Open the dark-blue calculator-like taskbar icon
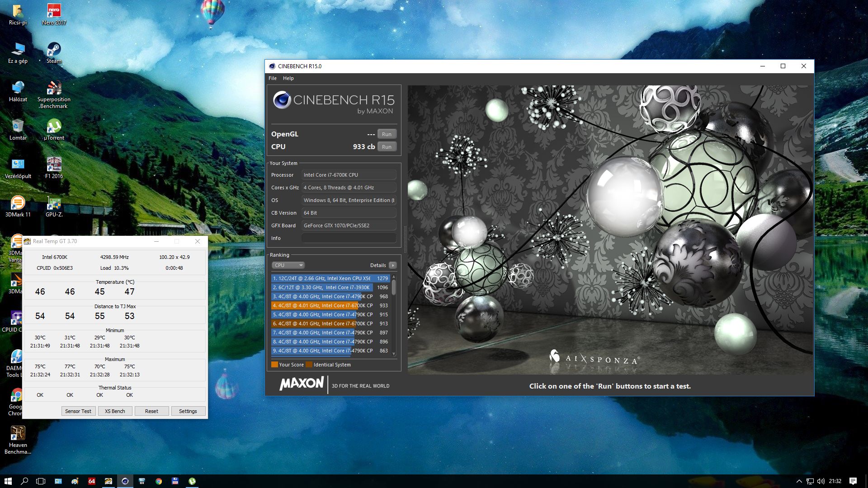Screen dimensions: 868x488 (142, 481)
